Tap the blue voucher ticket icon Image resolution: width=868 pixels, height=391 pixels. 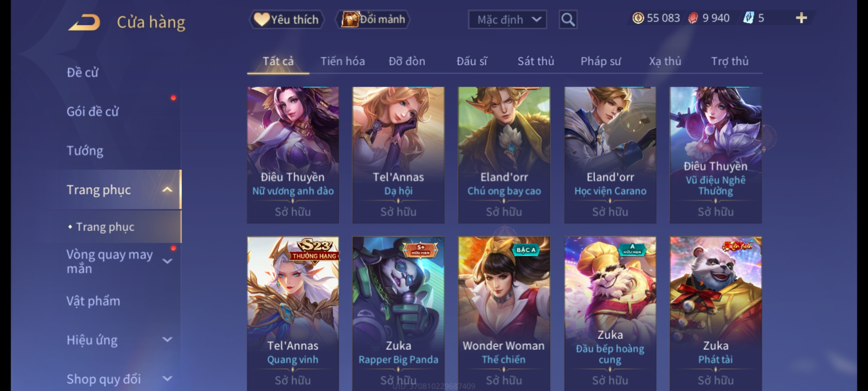click(748, 18)
